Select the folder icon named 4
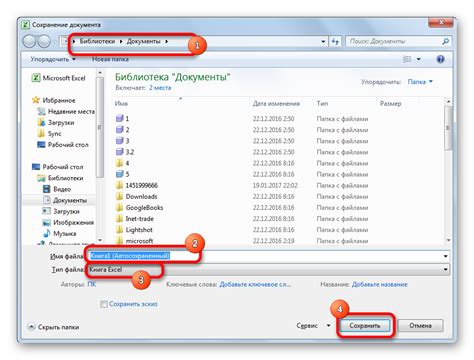The image size is (474, 360). tap(119, 163)
